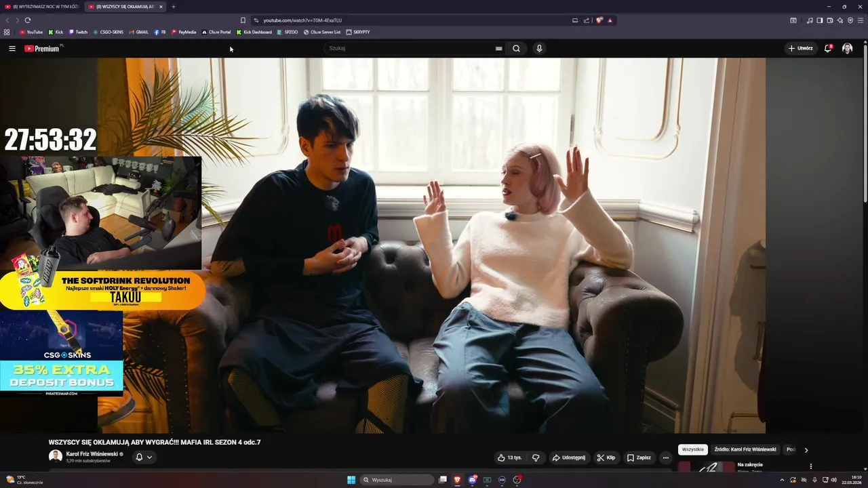Viewport: 868px width, 488px height.
Task: Show more filter chips with right arrow
Action: point(806,449)
